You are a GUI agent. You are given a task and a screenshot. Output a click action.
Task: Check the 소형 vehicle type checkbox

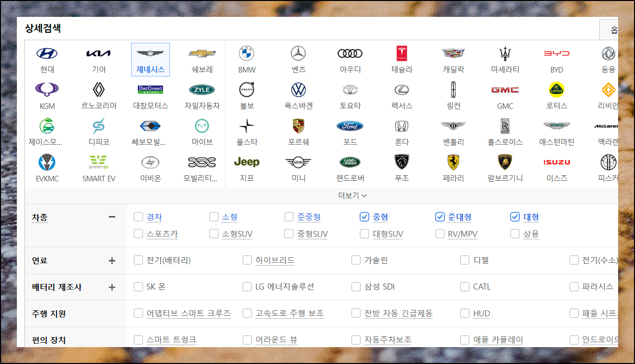(214, 217)
